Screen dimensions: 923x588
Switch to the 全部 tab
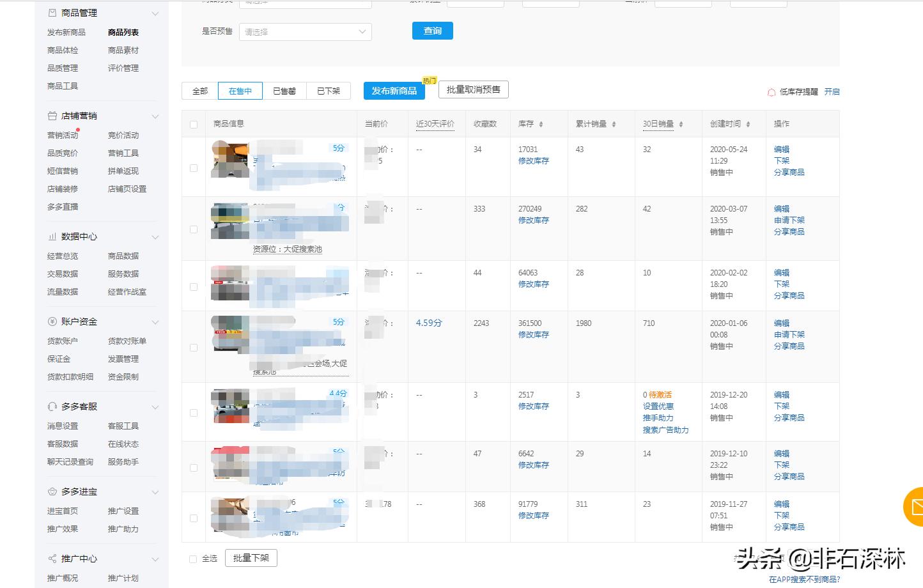[x=199, y=91]
